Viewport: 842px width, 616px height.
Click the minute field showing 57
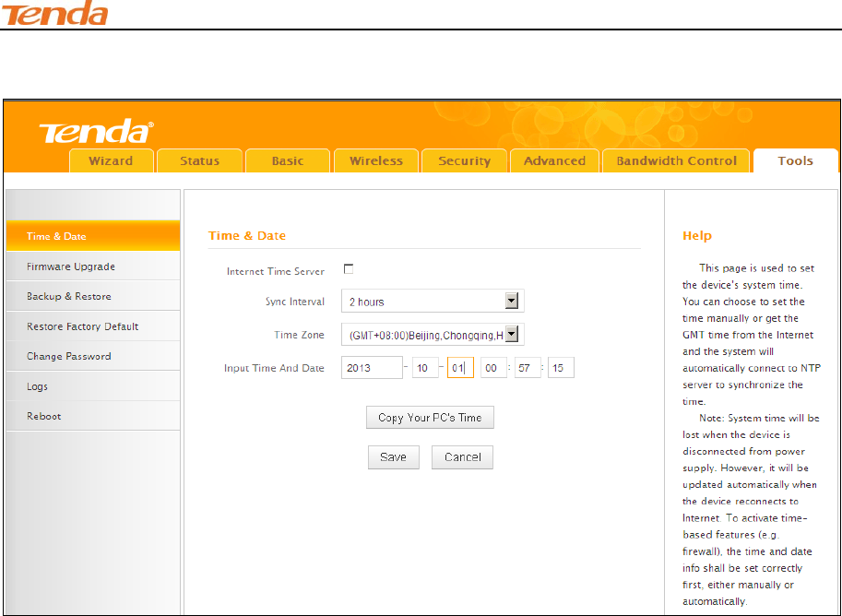pyautogui.click(x=528, y=368)
